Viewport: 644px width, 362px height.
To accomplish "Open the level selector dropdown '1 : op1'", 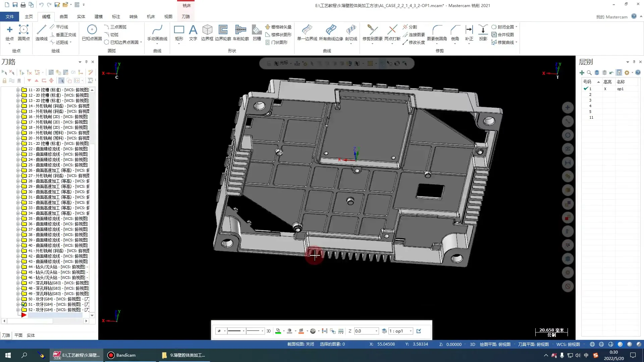I will click(411, 331).
